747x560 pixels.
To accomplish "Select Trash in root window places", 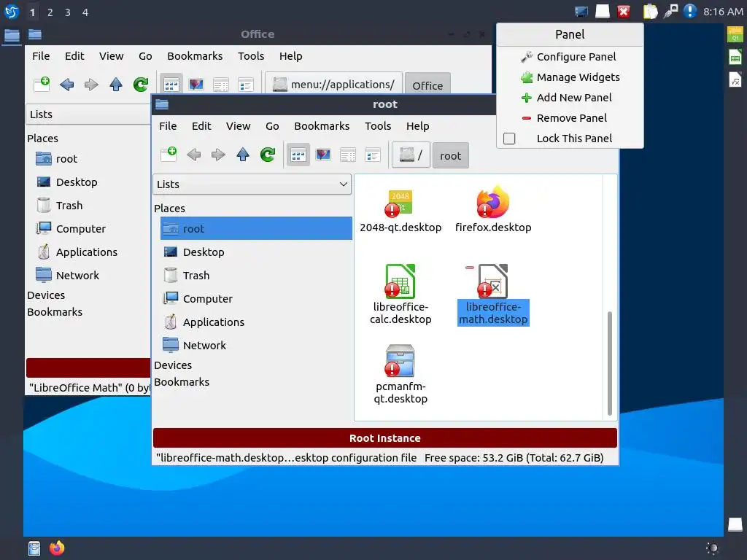I will click(x=256, y=275).
